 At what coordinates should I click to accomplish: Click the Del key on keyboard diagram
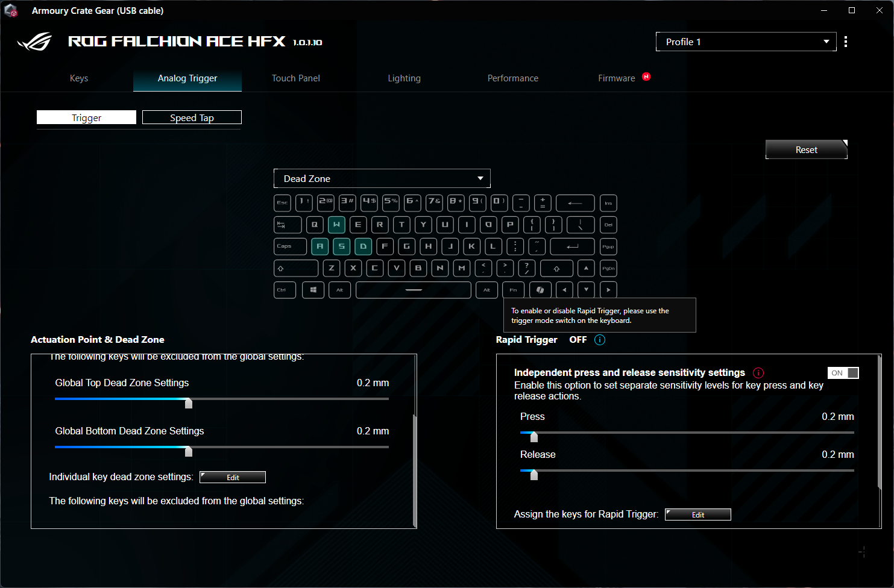click(608, 225)
